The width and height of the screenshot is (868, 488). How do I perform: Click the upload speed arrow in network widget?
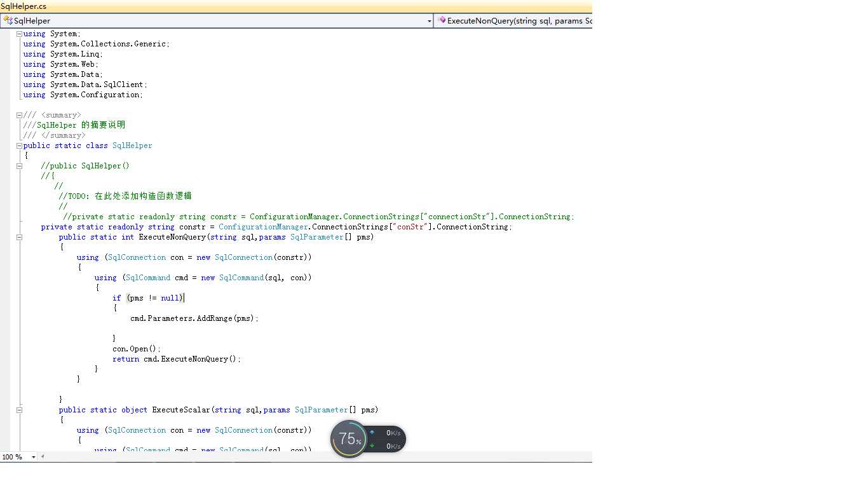372,433
